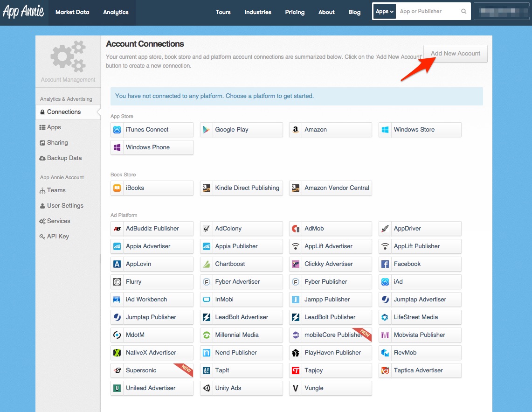Click the iTunes Connect platform icon

coord(117,130)
